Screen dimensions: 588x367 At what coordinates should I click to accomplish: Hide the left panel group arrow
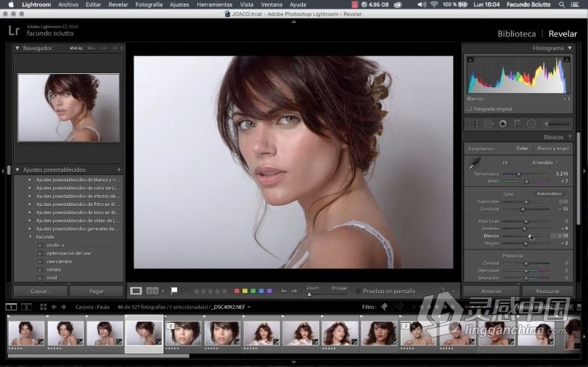point(3,170)
